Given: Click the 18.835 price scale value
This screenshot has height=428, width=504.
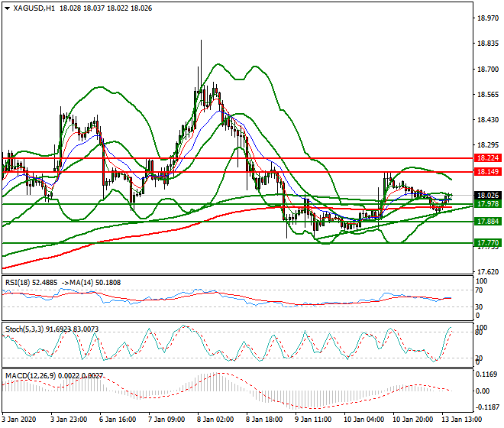Looking at the screenshot, I should [x=488, y=44].
